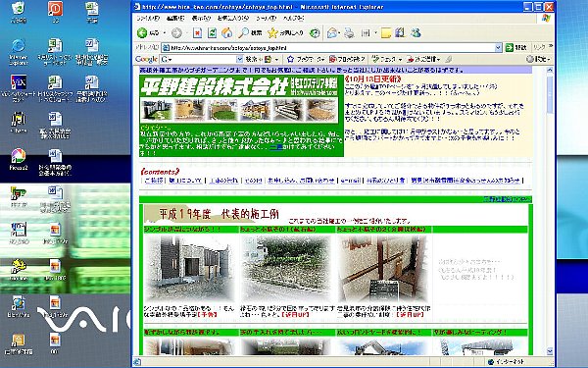Expand the Google search box dropdown
This screenshot has height=368, width=588.
coord(239,59)
